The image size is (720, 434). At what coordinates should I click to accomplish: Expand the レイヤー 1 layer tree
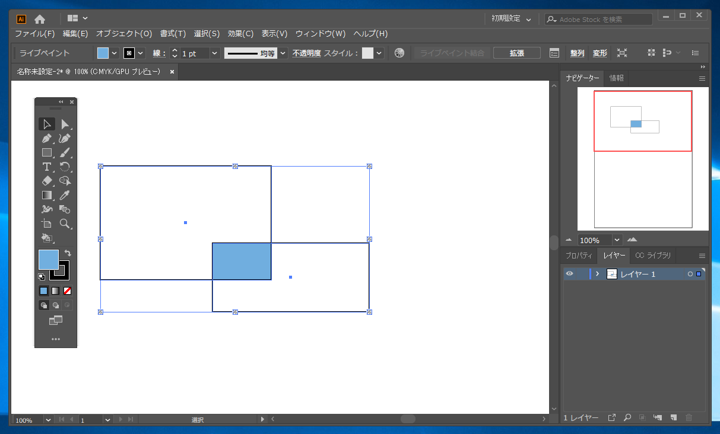coord(597,274)
